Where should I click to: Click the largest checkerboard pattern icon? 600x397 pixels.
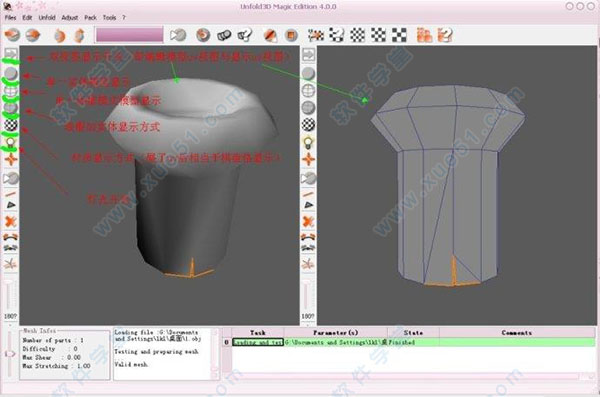[x=399, y=35]
